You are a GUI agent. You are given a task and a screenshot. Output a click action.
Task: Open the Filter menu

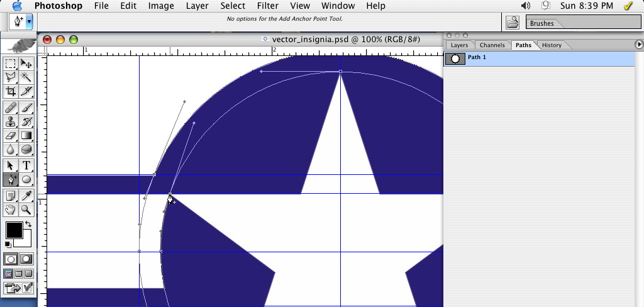point(268,6)
